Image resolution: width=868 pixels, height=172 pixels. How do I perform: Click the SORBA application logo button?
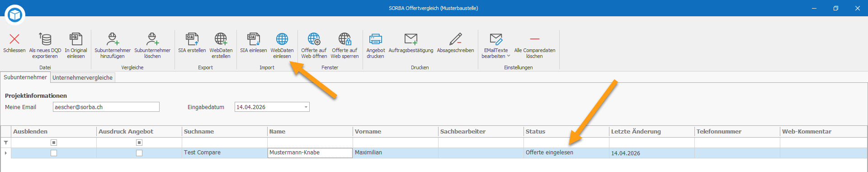coord(15,15)
